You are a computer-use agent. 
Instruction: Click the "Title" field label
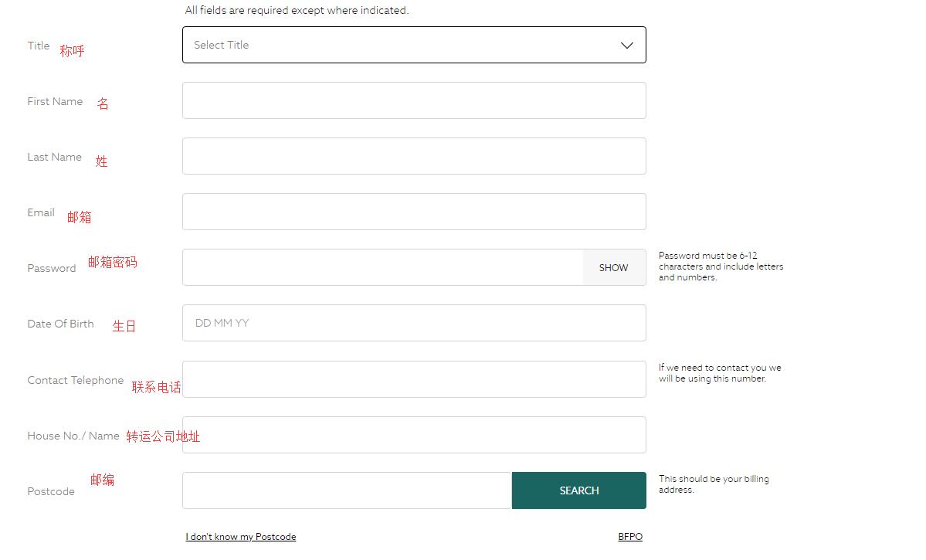click(x=39, y=46)
